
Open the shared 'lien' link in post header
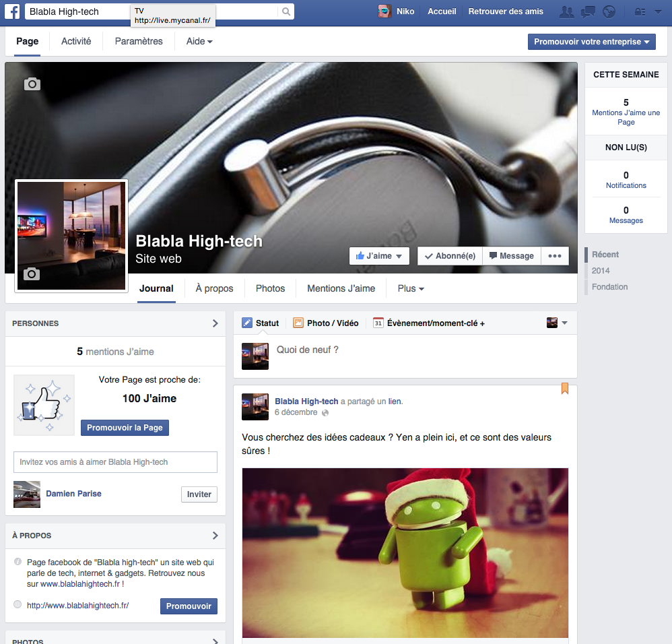click(395, 401)
